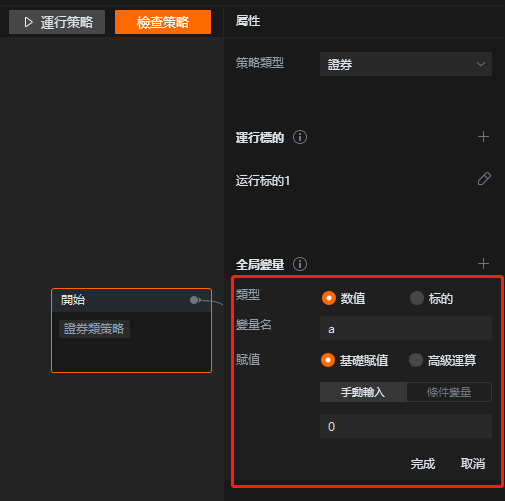Screen dimensions: 505x501
Task: Open the 策略類型 dropdown showing 證券
Action: 406,64
